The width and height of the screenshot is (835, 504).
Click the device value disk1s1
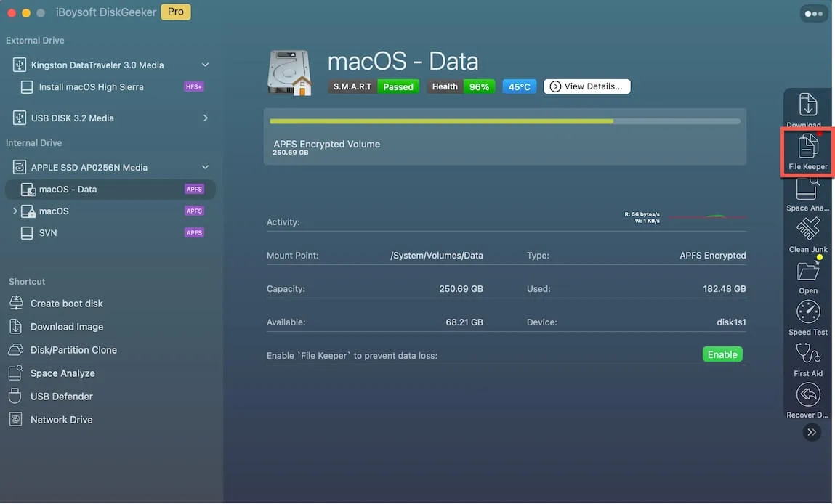pos(731,322)
